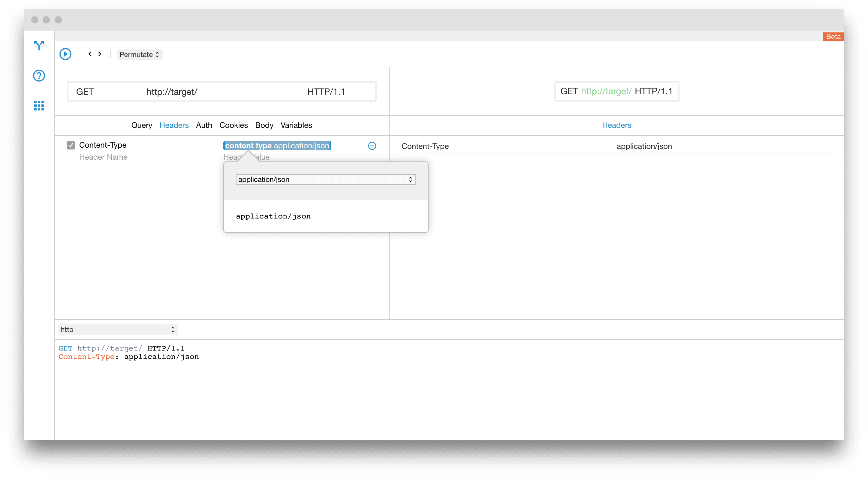Click the empty Header Name placeholder field

103,157
